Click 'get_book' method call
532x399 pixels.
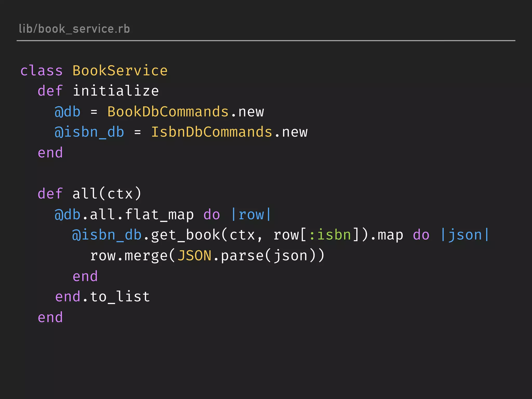click(x=185, y=235)
